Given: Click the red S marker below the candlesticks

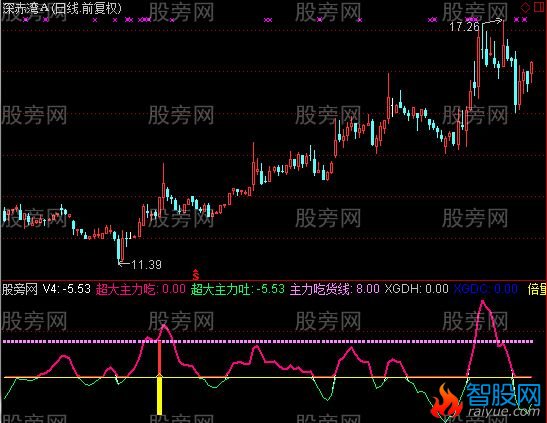Looking at the screenshot, I should point(196,275).
